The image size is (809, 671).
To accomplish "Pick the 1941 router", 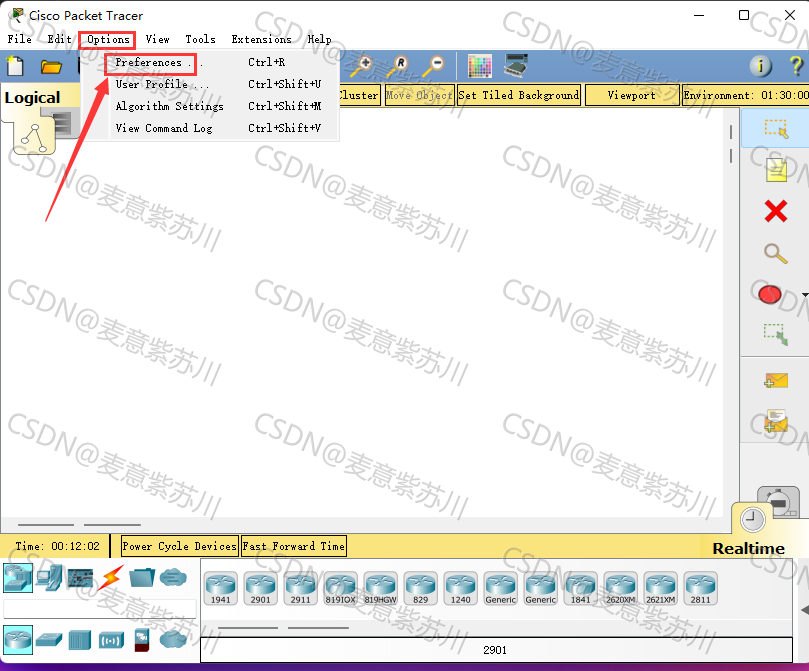I will [220, 588].
